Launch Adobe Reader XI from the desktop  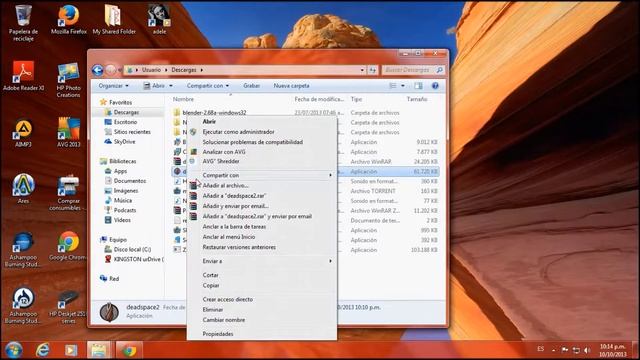[23, 76]
